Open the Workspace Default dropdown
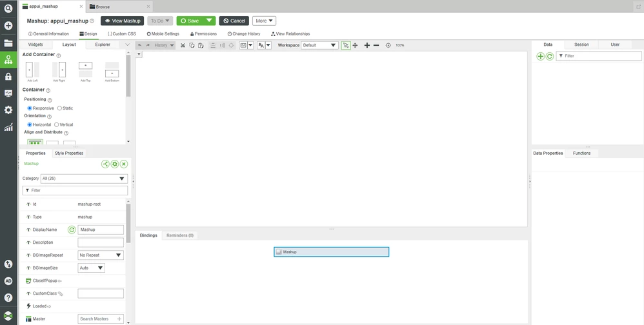Screen dimensions: 644x325 (320, 45)
